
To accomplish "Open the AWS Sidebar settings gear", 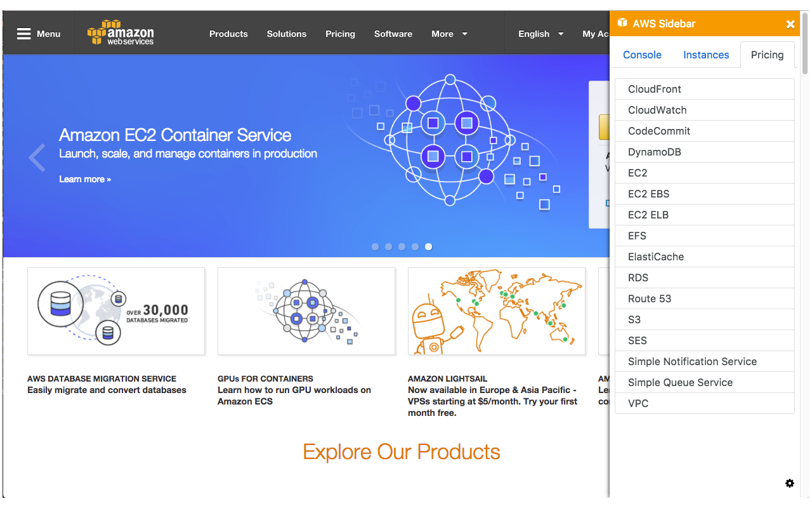I will (x=790, y=483).
